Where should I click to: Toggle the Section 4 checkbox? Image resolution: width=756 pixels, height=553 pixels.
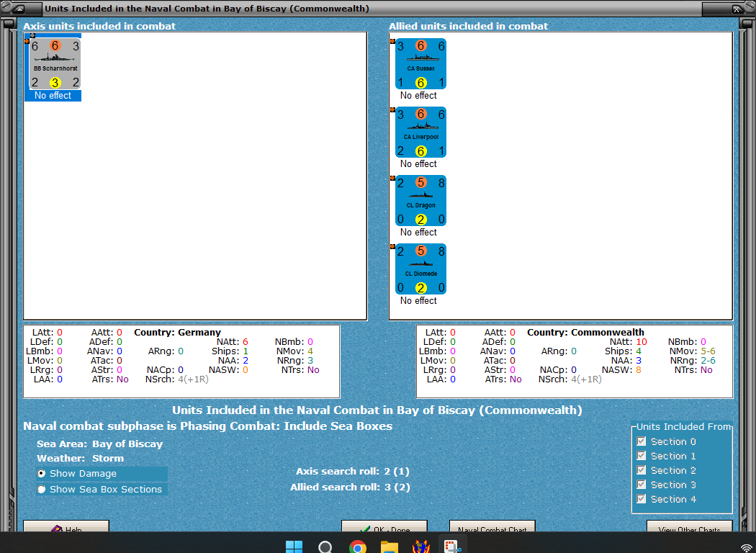tap(642, 499)
